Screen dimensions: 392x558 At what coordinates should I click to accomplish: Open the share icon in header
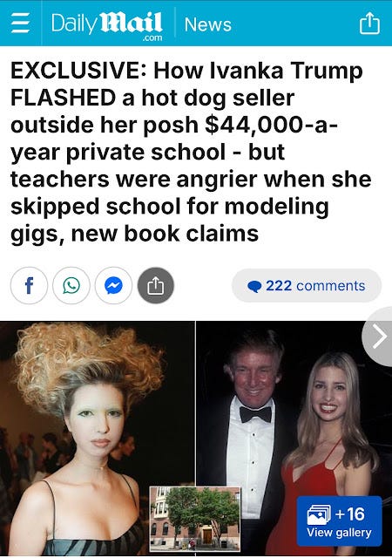tap(369, 24)
